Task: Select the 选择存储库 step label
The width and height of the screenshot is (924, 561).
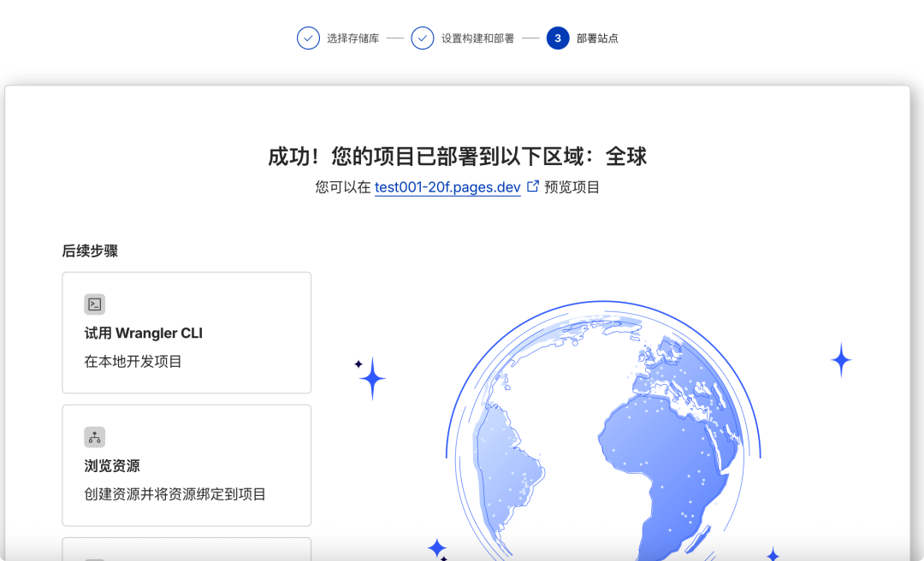Action: click(353, 38)
